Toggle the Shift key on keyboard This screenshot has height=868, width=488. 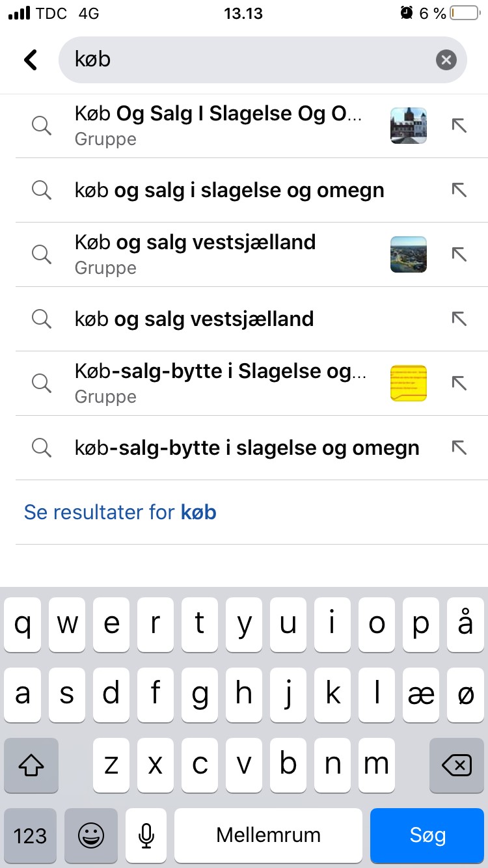tap(31, 766)
